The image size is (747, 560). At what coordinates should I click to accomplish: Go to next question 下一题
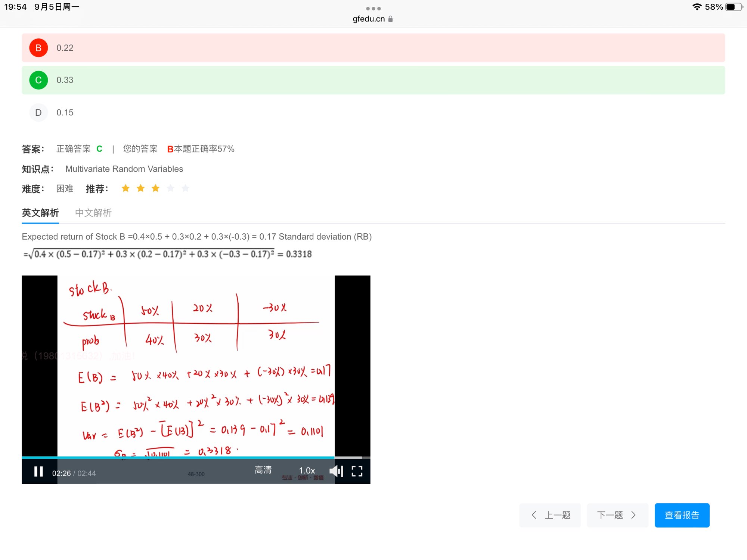click(x=617, y=515)
